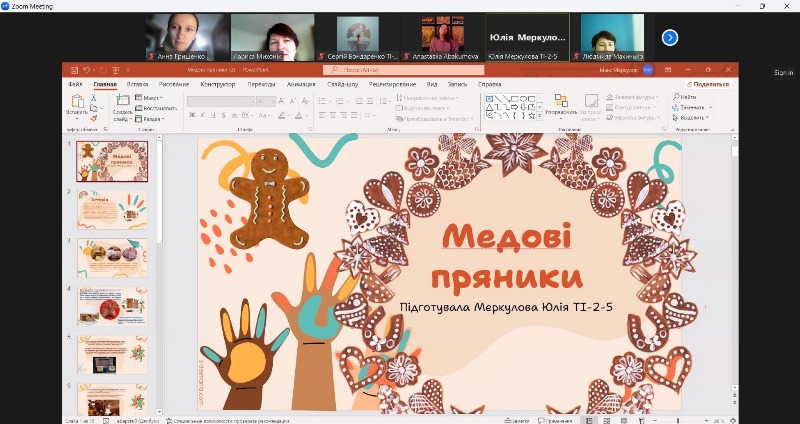
Task: Switch to the Анимация (Animation) tab
Action: tap(300, 84)
